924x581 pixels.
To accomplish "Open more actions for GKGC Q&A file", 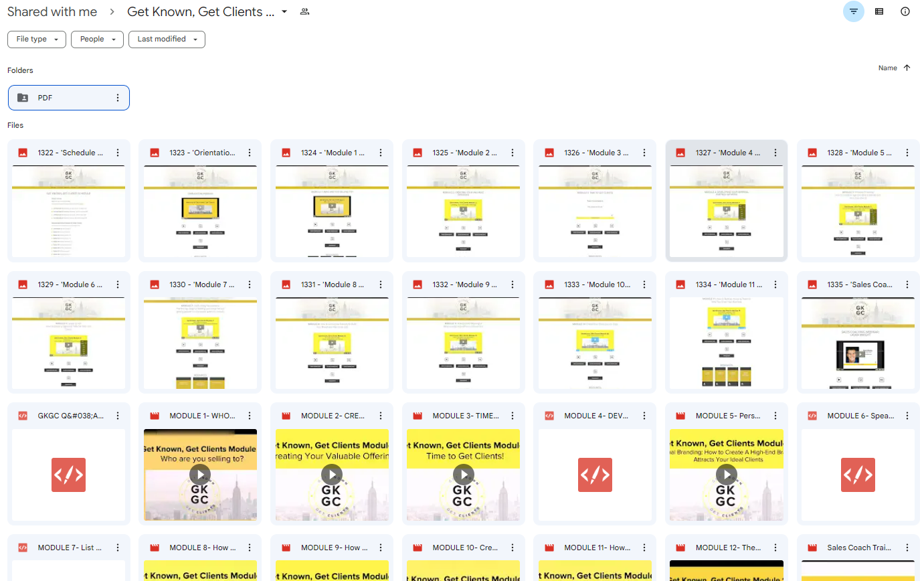I will pyautogui.click(x=118, y=416).
